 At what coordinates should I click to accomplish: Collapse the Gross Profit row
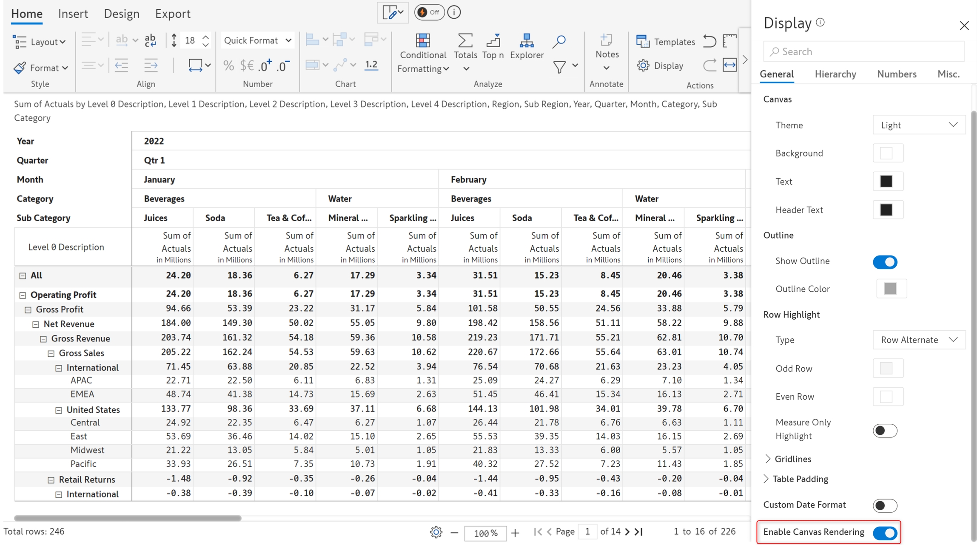tap(28, 310)
